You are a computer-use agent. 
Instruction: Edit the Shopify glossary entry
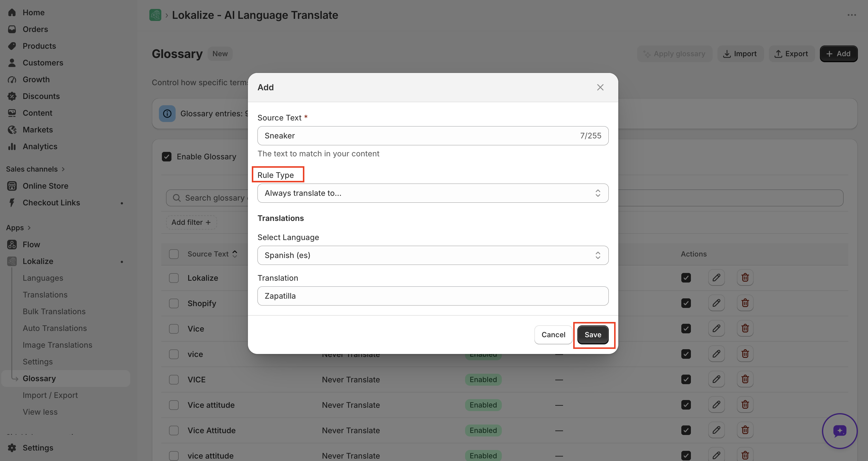[716, 303]
